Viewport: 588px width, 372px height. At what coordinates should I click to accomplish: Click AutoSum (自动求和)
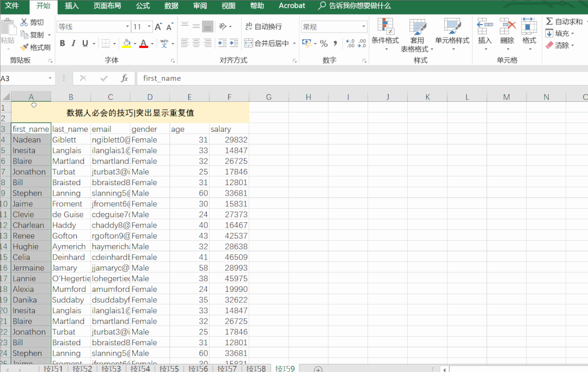click(565, 21)
